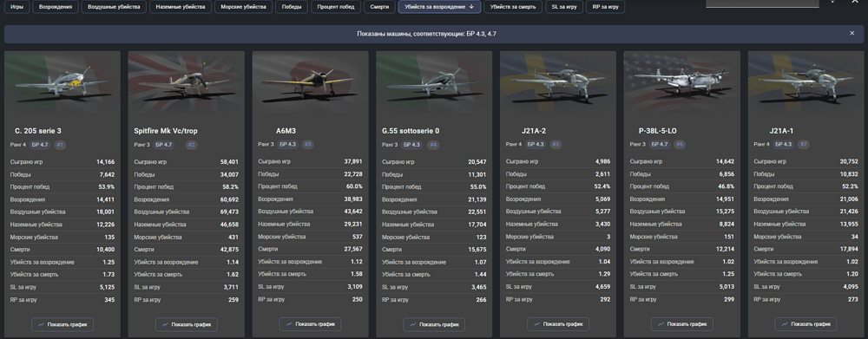Show graph for G.55 sottoserie 0
868x339 pixels.
tap(434, 324)
